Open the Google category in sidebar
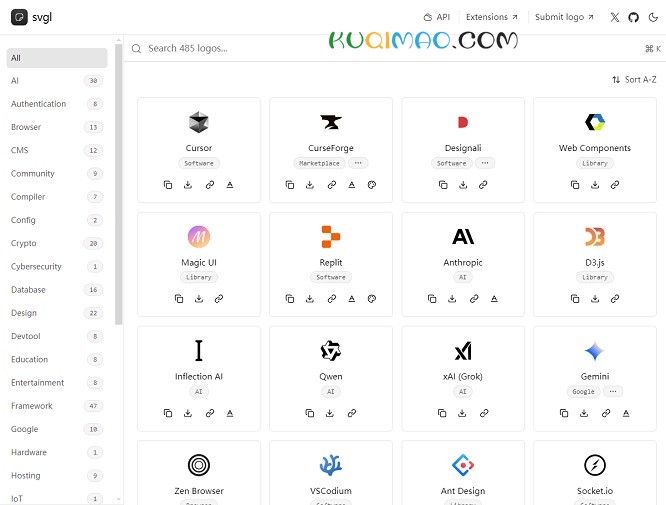 (x=57, y=429)
